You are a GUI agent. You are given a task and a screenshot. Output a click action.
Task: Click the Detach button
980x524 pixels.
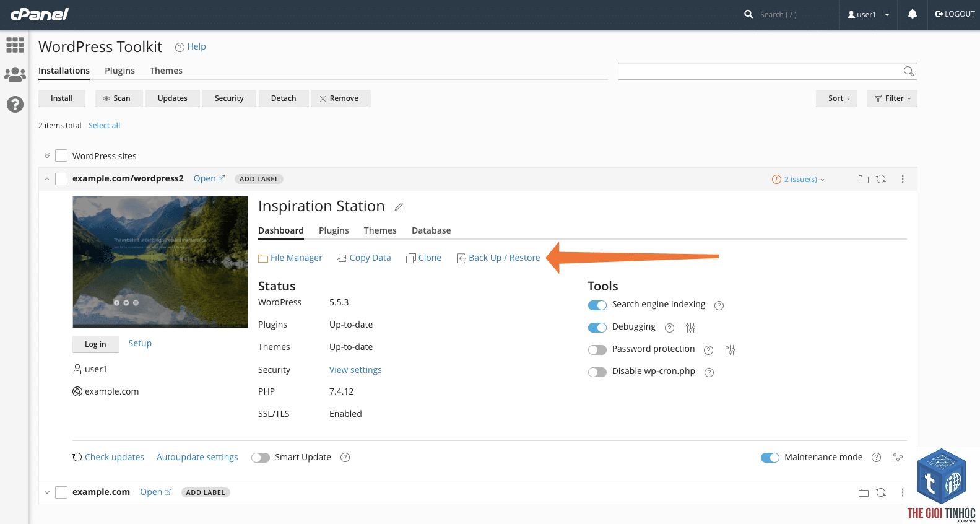pos(284,98)
